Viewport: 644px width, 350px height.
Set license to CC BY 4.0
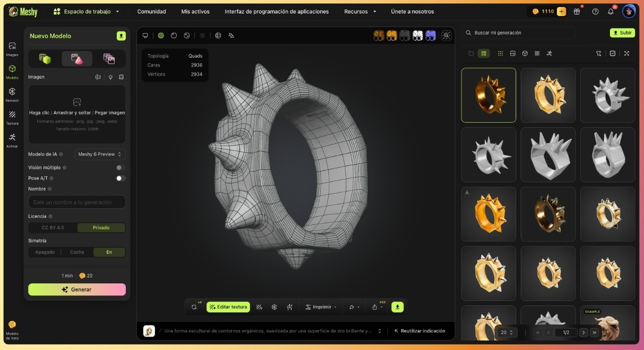point(53,228)
